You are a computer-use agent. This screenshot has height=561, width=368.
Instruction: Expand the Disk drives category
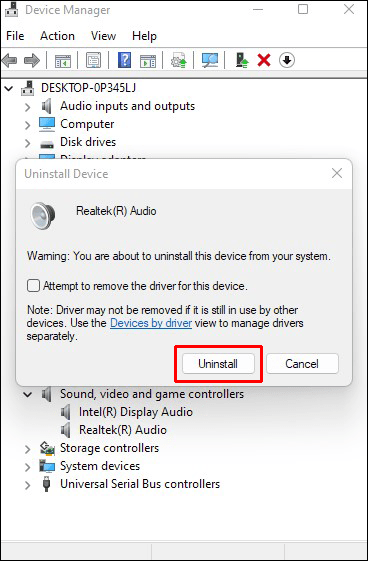click(28, 143)
